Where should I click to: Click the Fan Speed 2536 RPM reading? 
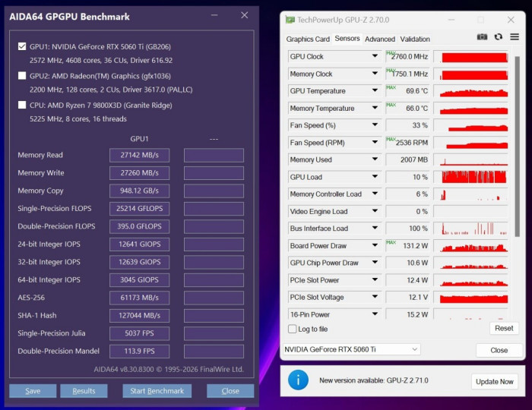[407, 142]
